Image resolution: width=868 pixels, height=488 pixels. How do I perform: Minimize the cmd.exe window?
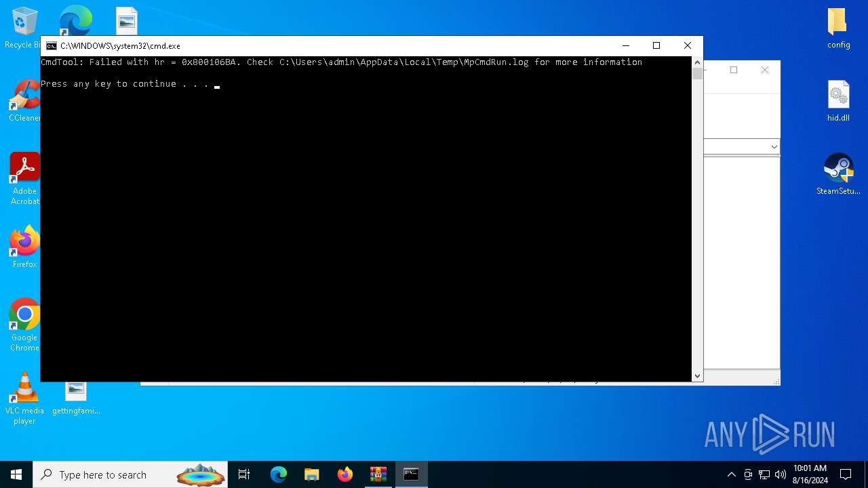[625, 45]
